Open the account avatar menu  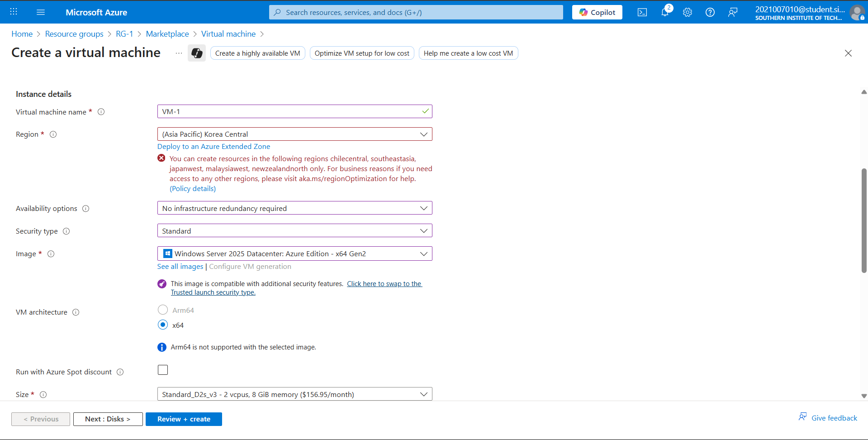click(857, 12)
